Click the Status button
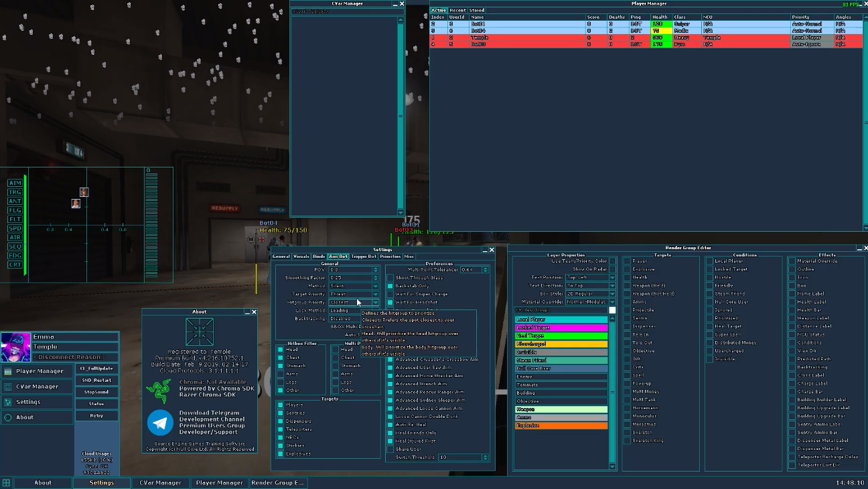868x489 pixels. 96,404
